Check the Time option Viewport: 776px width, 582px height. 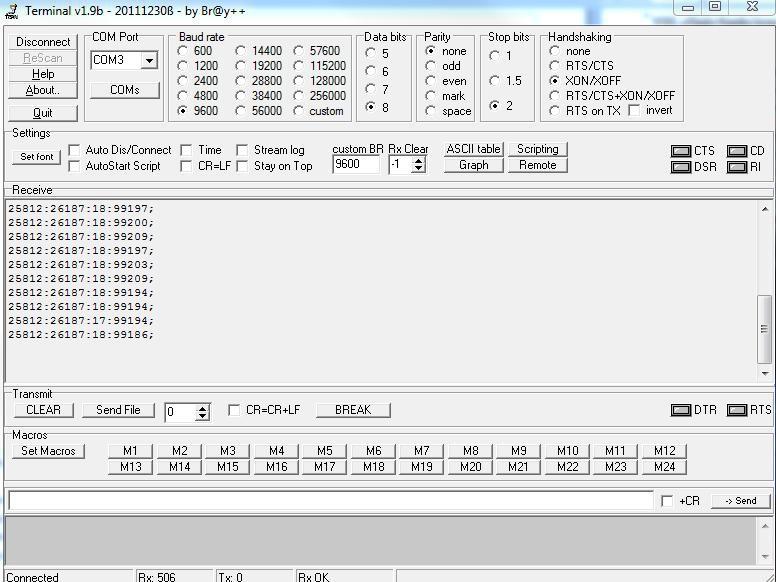186,150
